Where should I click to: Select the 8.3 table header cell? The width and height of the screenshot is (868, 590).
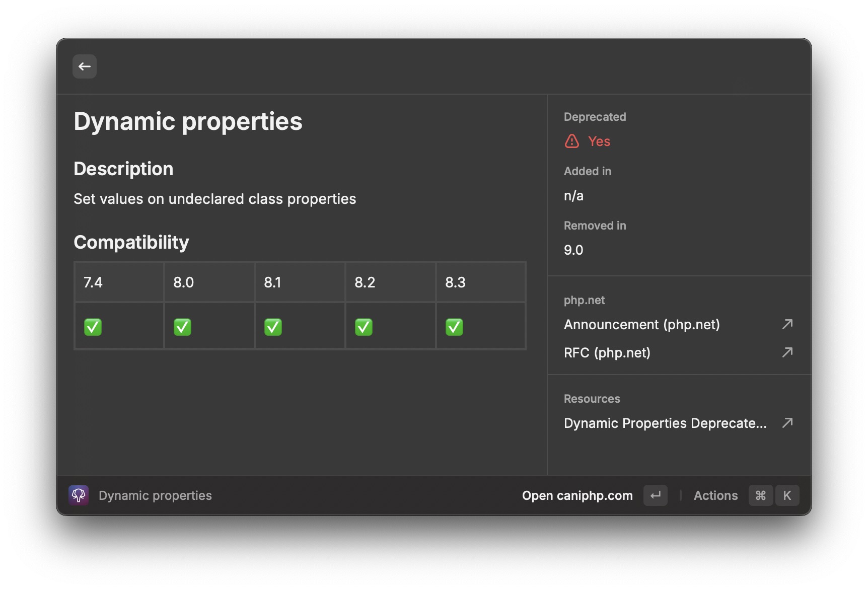(x=481, y=282)
